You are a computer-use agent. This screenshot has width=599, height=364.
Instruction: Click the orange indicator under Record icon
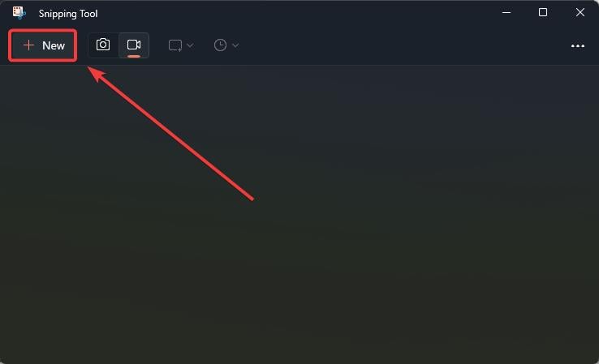coord(134,56)
